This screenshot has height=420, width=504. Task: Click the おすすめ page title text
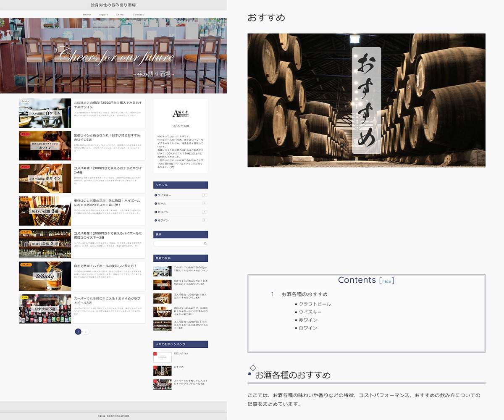tap(266, 18)
